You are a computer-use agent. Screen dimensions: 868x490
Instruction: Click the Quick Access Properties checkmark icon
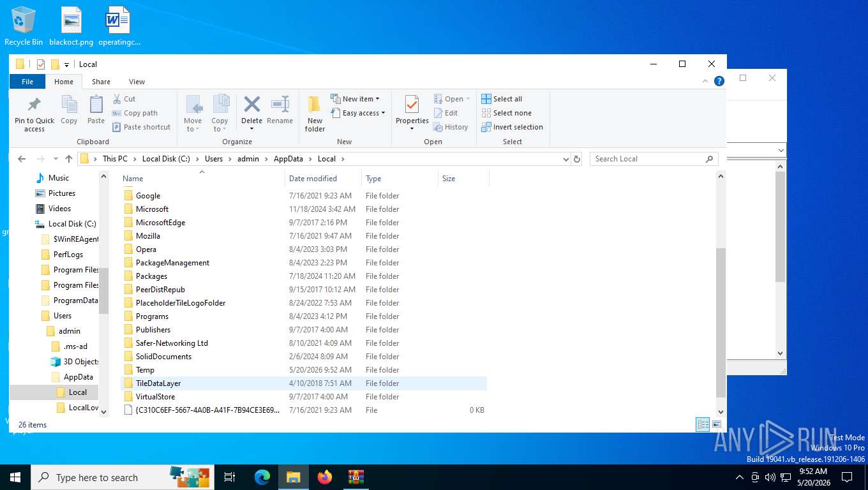pos(41,64)
